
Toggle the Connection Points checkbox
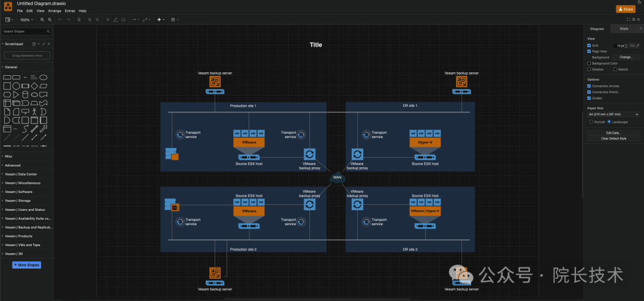[589, 92]
